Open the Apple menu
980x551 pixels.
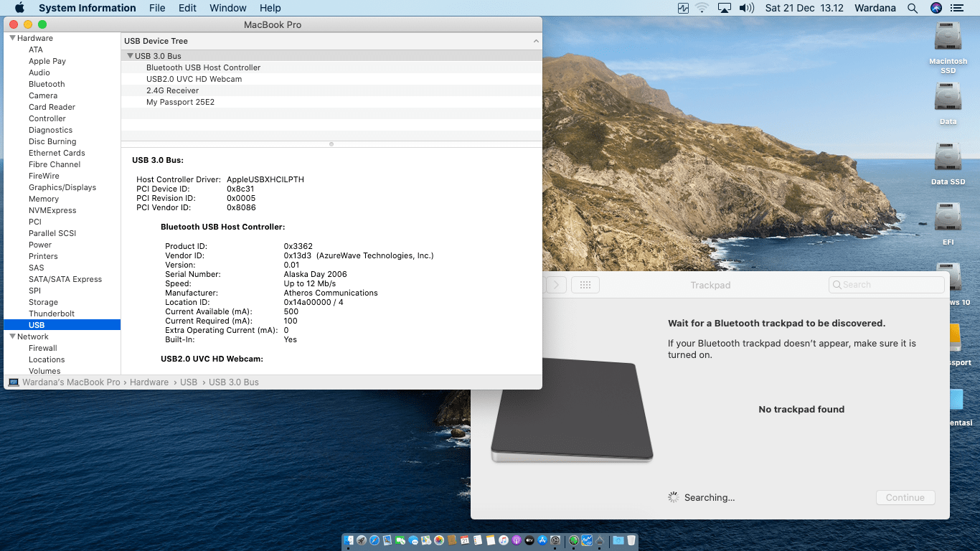(19, 8)
